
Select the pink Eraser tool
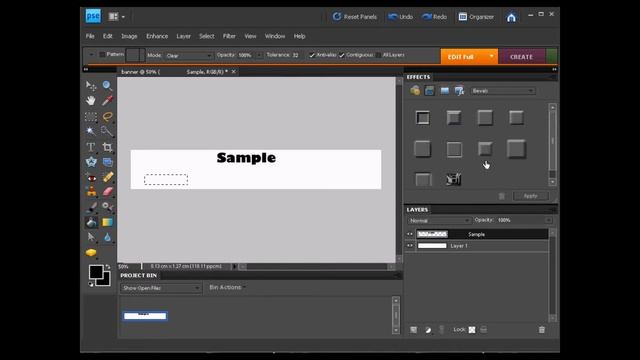coord(107,191)
